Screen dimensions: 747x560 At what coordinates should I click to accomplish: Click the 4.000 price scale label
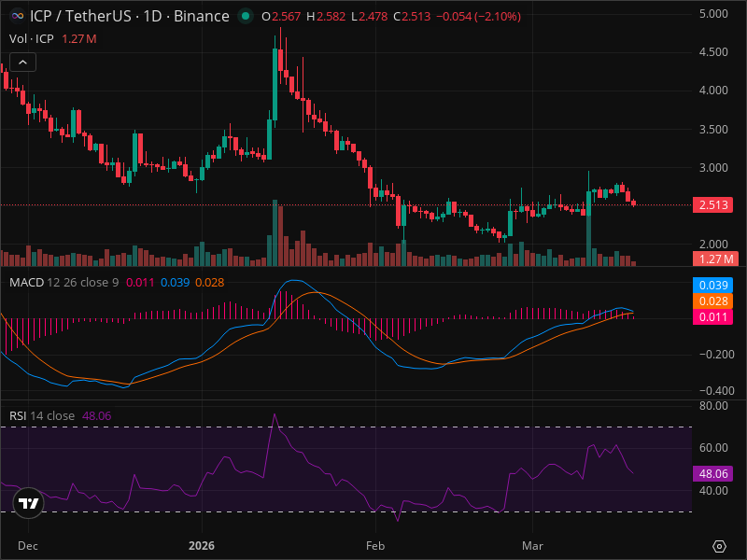tap(713, 90)
